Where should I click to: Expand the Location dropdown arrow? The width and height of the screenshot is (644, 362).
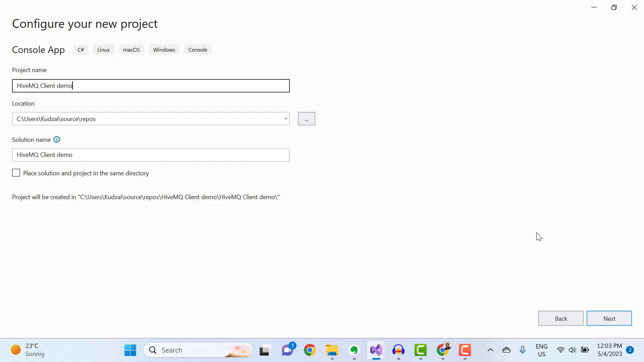click(286, 119)
